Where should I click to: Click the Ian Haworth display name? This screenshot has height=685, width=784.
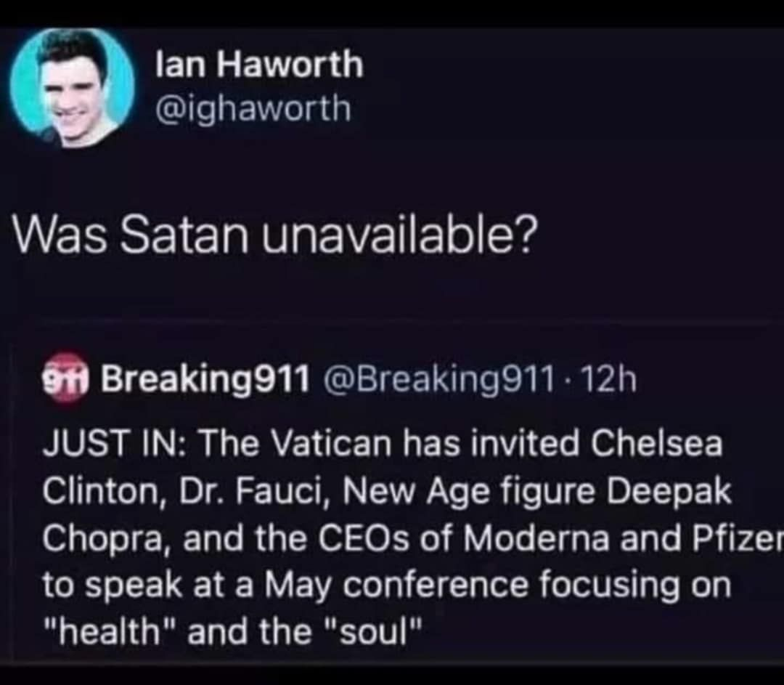259,65
